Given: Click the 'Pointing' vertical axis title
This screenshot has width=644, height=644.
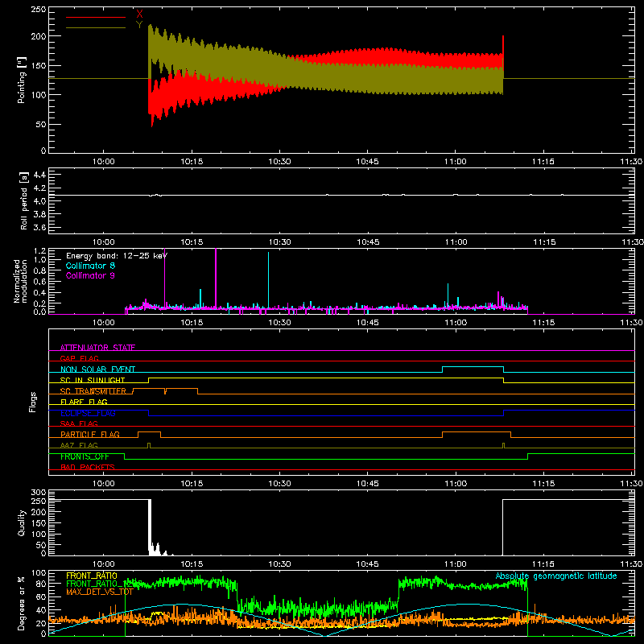Looking at the screenshot, I should pyautogui.click(x=21, y=80).
